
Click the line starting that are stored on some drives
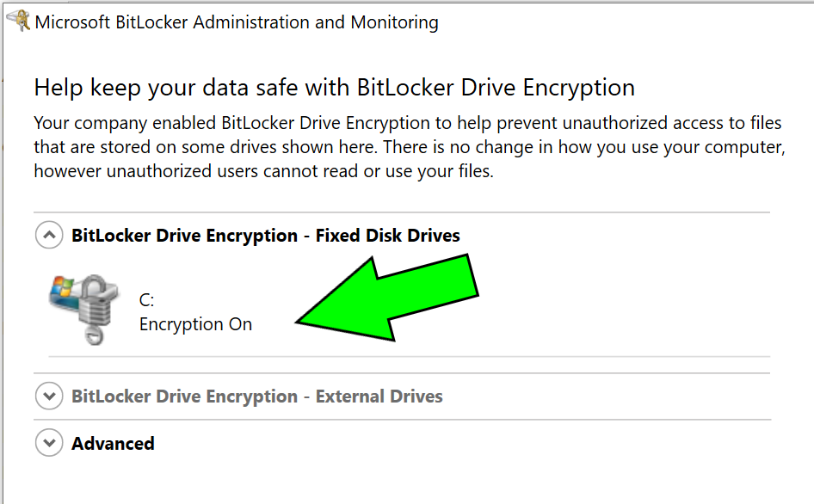[x=410, y=147]
